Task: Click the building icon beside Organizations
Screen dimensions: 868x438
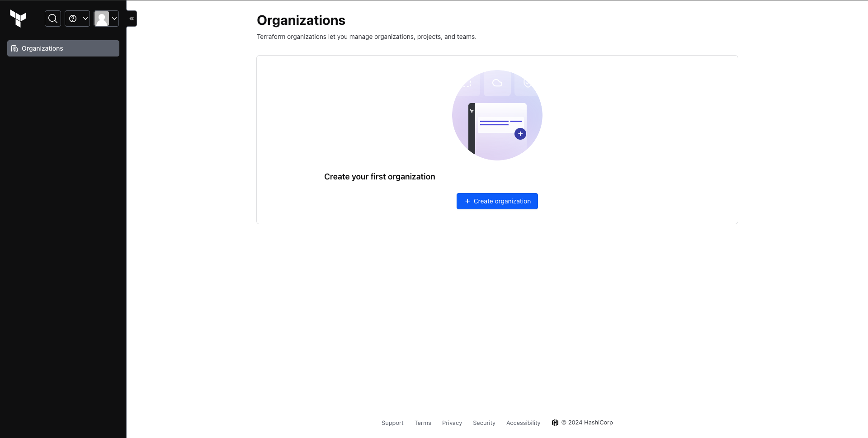Action: tap(14, 48)
